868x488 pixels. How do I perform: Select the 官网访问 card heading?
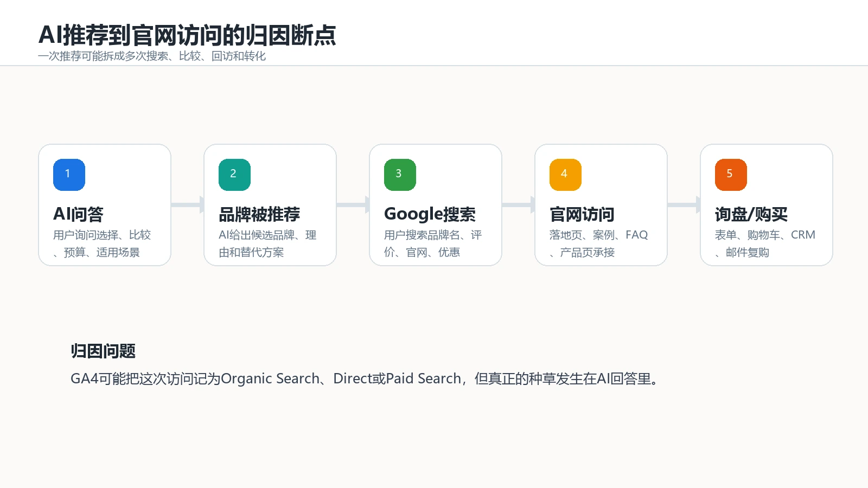[582, 214]
